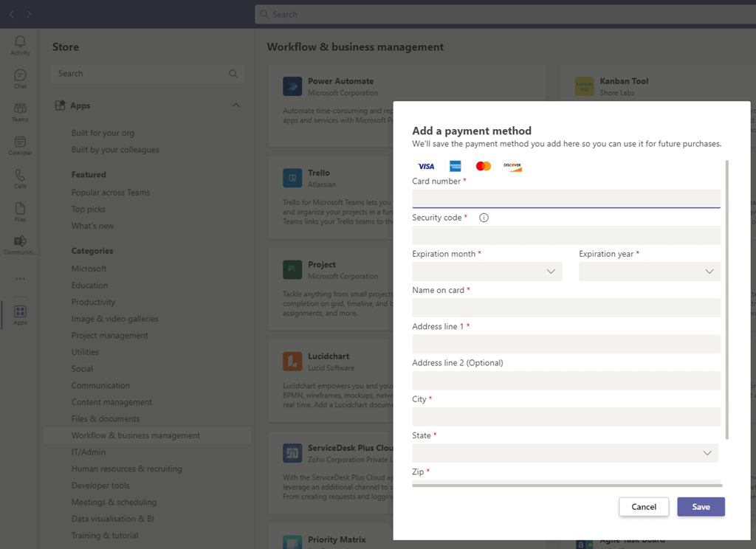
Task: Click the Name on card field
Action: coord(566,308)
